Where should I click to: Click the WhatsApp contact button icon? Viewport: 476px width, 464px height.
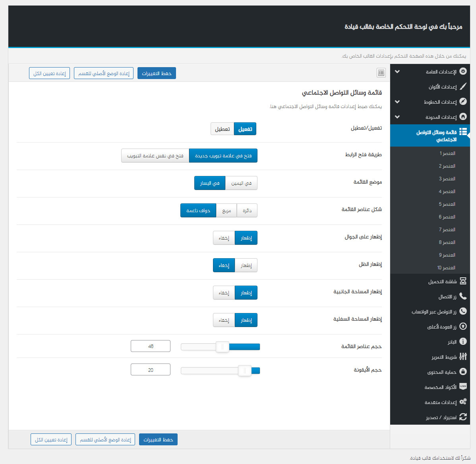point(463,311)
